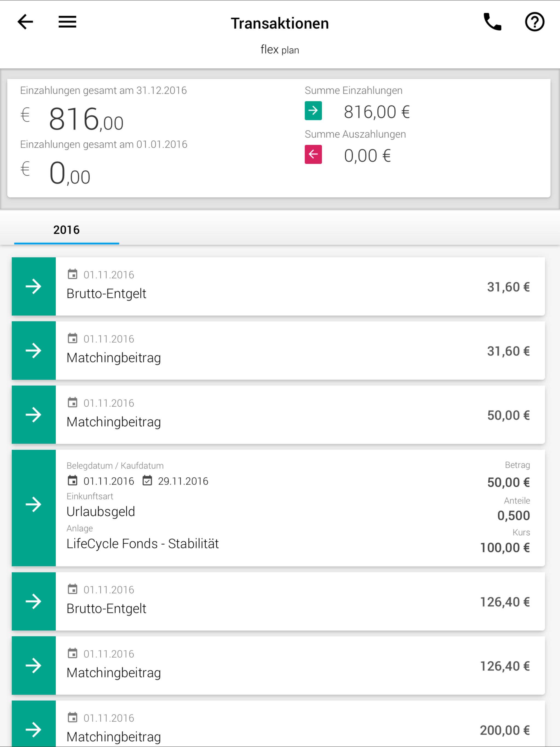
Task: Click 'Einzahlungen gesamt am 31.12.2016' label
Action: 103,91
